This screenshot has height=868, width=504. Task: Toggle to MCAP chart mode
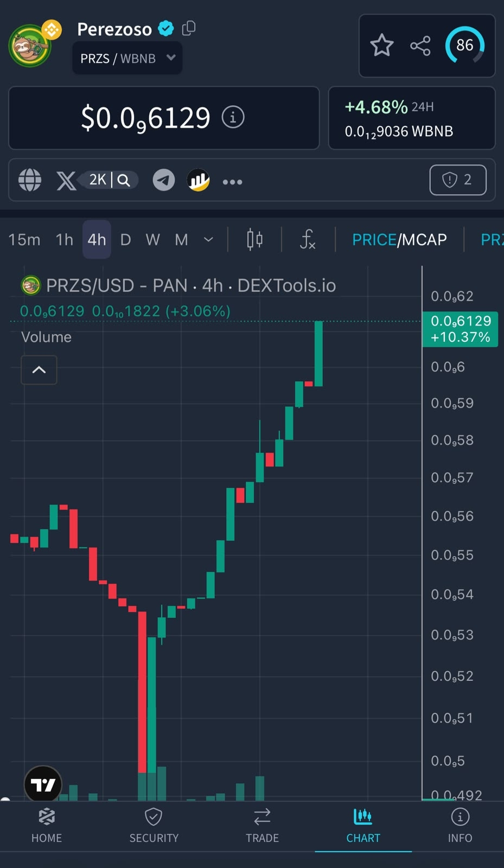pos(424,240)
